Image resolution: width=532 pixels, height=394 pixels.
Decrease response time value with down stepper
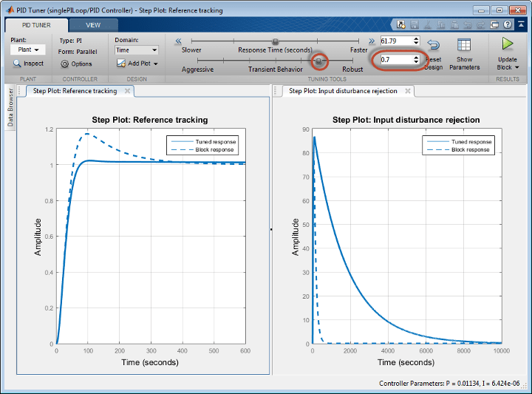[416, 43]
